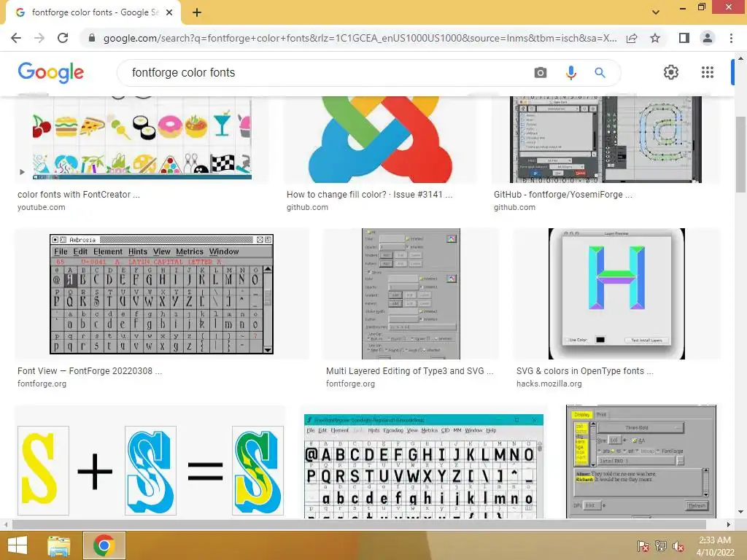Open the colorful letter H thumbnail
747x560 pixels.
click(617, 294)
